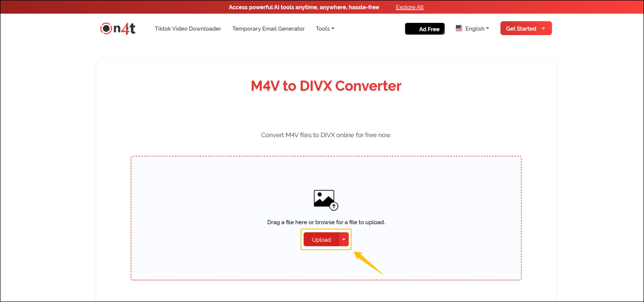
Task: Click the US flag icon beside English
Action: (458, 28)
